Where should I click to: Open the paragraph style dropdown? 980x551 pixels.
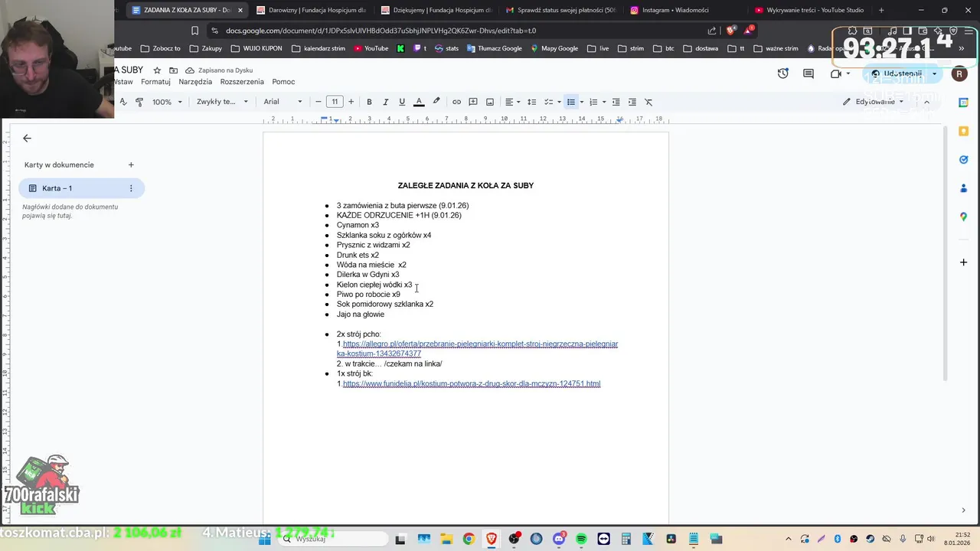point(222,102)
